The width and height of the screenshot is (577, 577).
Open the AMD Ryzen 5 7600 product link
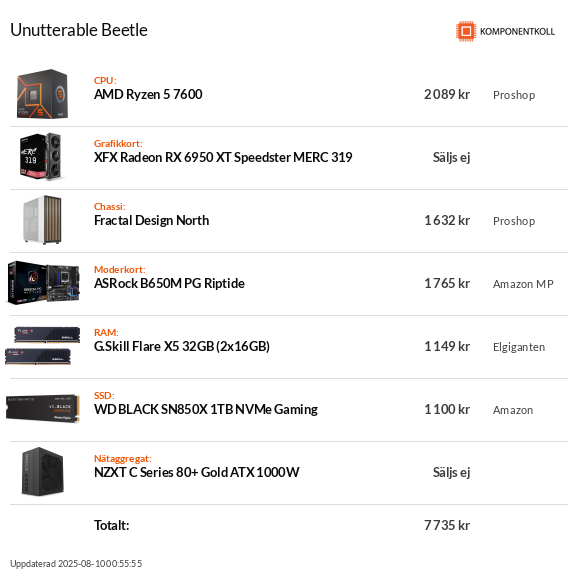pos(148,95)
